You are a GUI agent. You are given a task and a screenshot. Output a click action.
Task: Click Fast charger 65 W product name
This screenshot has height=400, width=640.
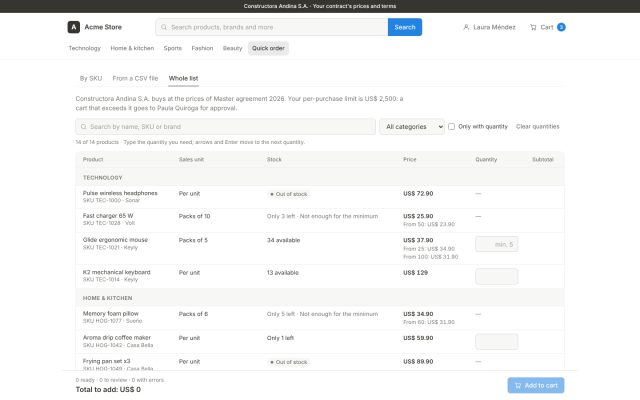click(108, 216)
